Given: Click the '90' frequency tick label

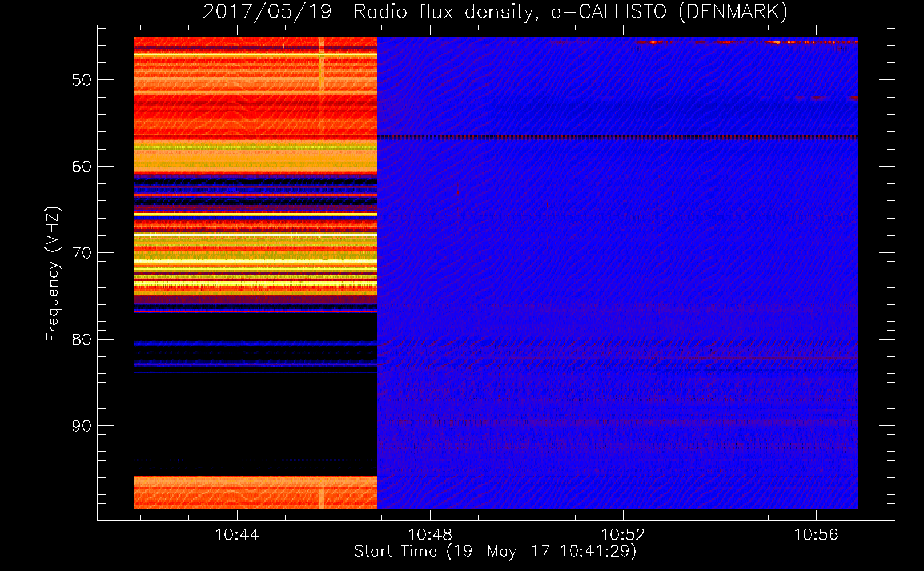Looking at the screenshot, I should coord(82,426).
